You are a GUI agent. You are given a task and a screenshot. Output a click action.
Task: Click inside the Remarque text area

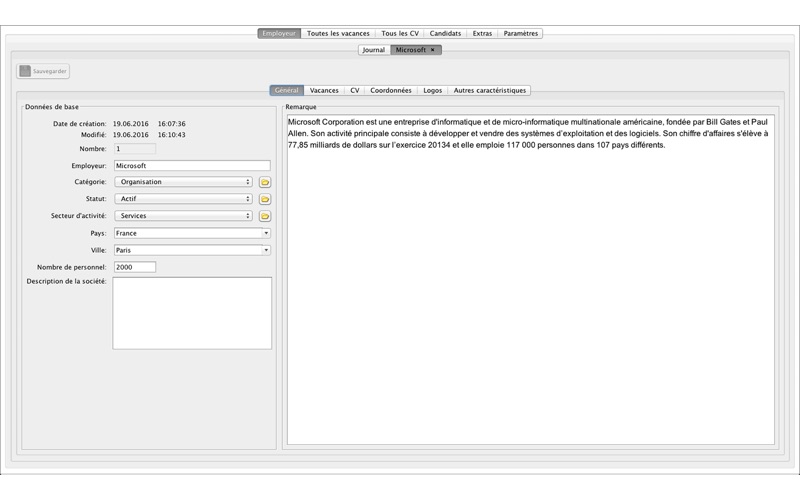pyautogui.click(x=531, y=280)
